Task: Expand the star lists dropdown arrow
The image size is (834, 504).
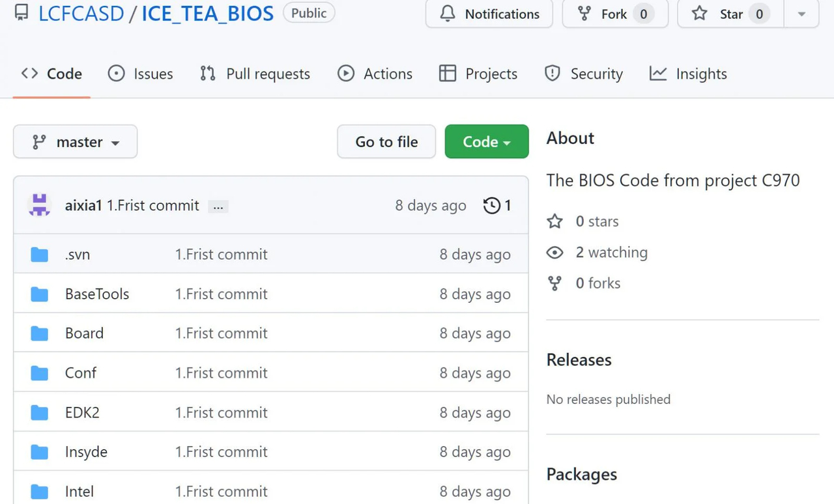Action: click(801, 14)
